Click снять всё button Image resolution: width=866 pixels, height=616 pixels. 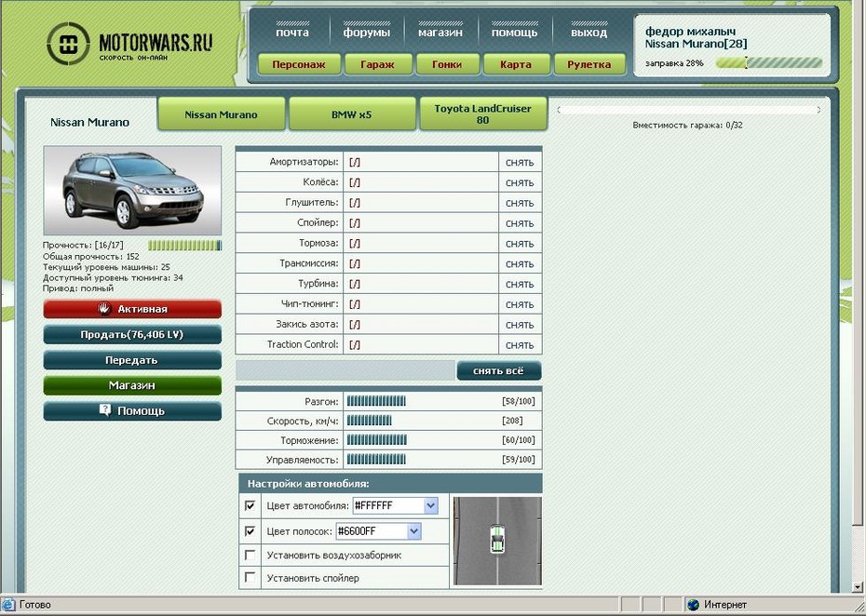click(x=499, y=371)
